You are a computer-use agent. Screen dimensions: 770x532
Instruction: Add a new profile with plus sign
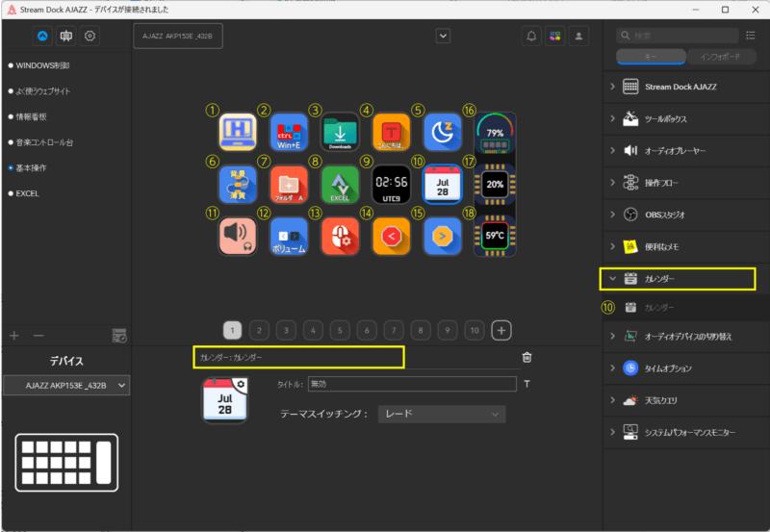coord(14,336)
